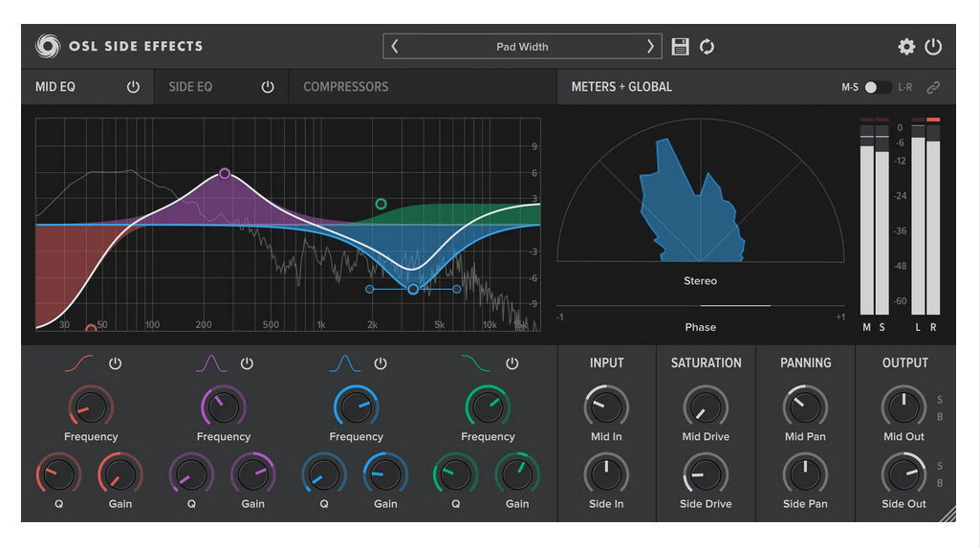This screenshot has width=980, height=548.
Task: Click the green band Q knob
Action: [456, 475]
